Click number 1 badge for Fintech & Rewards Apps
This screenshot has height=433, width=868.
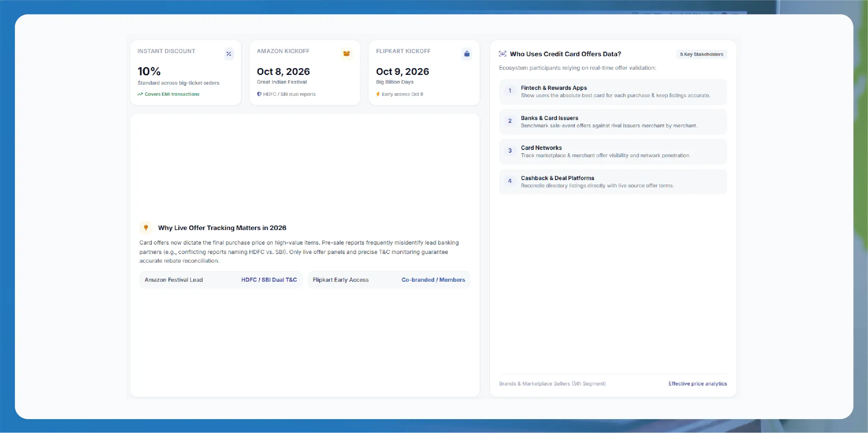pyautogui.click(x=510, y=91)
